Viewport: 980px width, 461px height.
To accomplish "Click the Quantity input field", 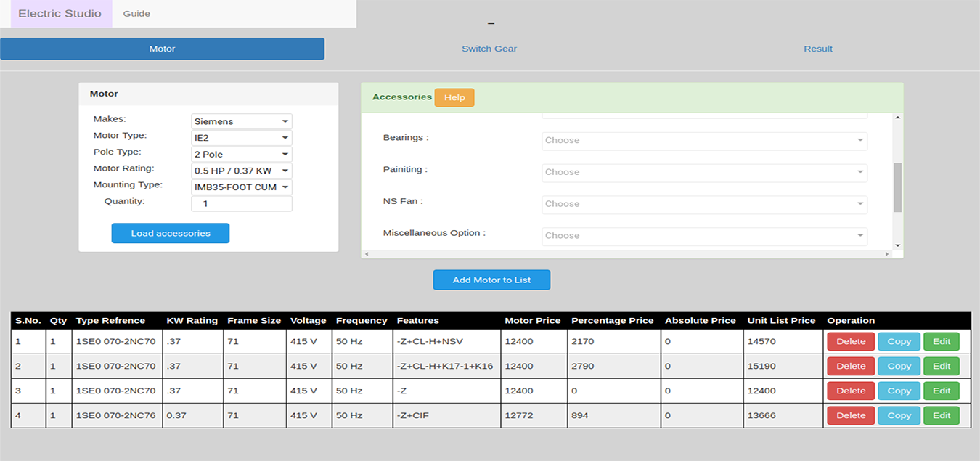I will (x=242, y=204).
